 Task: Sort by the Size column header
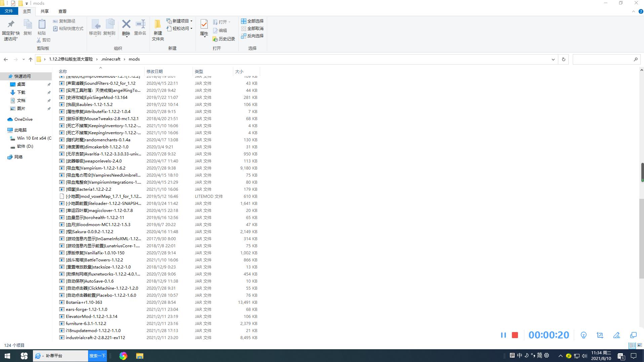click(x=246, y=71)
